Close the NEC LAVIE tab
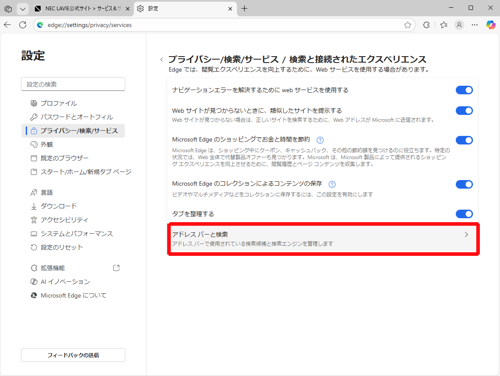The width and height of the screenshot is (500, 376). click(x=127, y=9)
